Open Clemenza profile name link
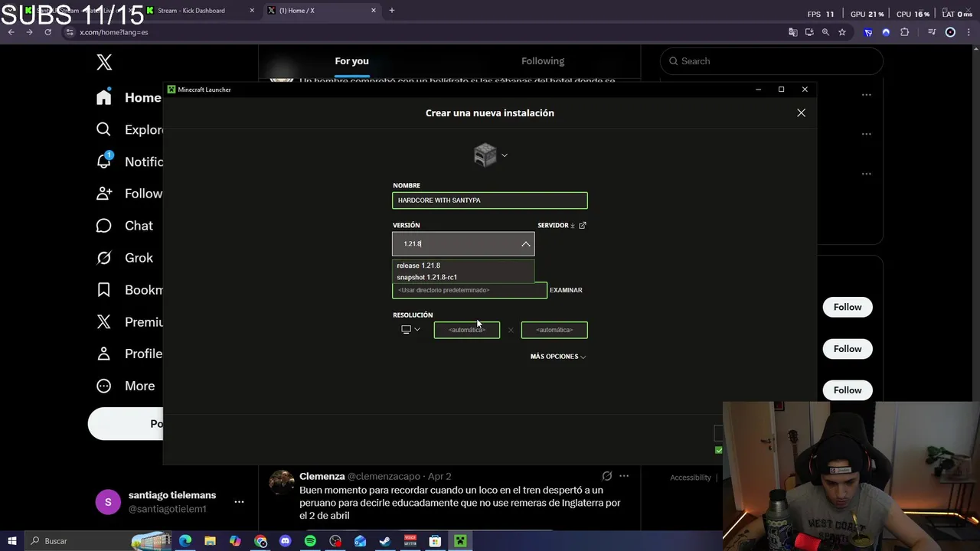The height and width of the screenshot is (551, 980). point(322,476)
